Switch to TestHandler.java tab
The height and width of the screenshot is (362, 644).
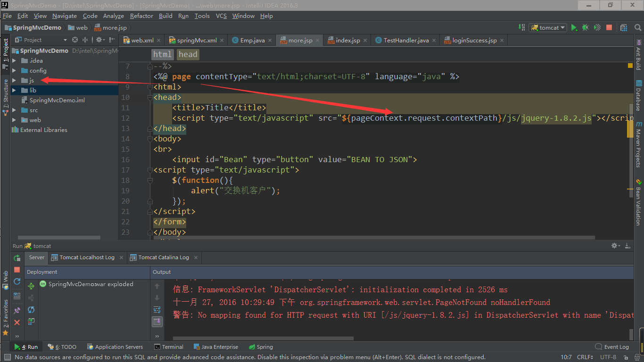point(406,40)
